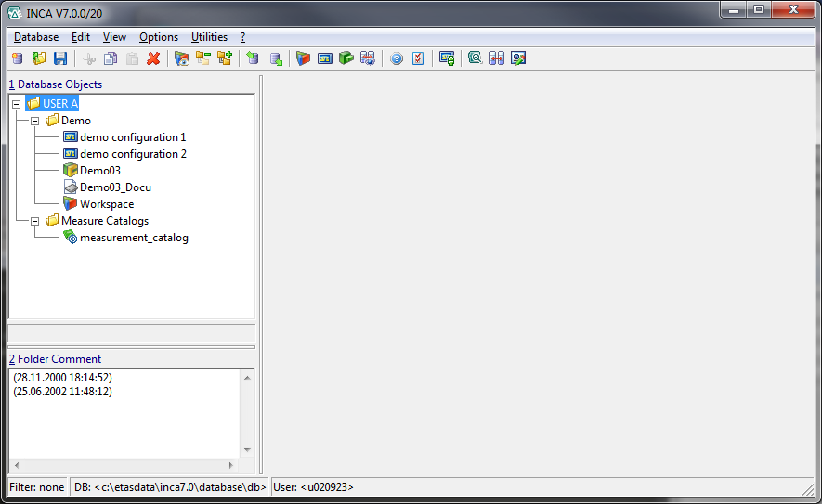Click the green project box toolbar icon

346,58
